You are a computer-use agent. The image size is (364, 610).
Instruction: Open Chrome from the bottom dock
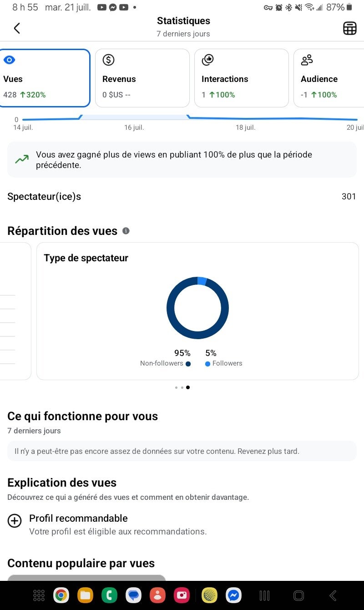point(61,595)
